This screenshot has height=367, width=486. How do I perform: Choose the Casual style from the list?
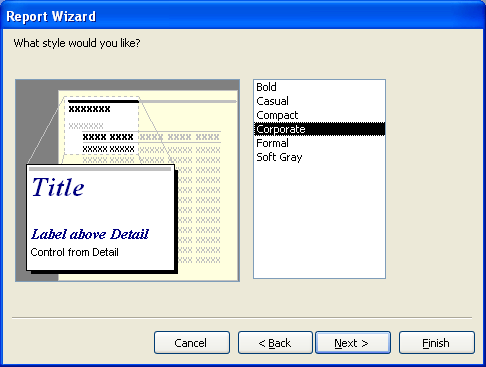319,101
